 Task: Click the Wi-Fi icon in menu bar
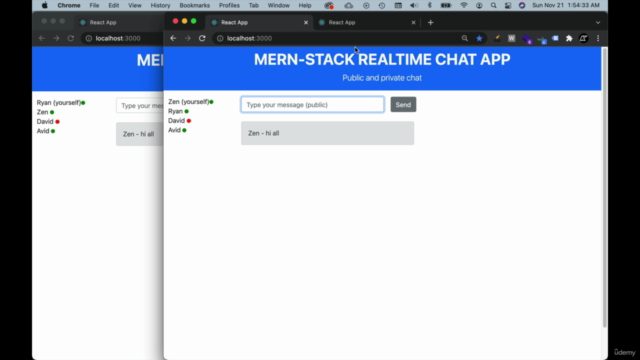tap(463, 5)
